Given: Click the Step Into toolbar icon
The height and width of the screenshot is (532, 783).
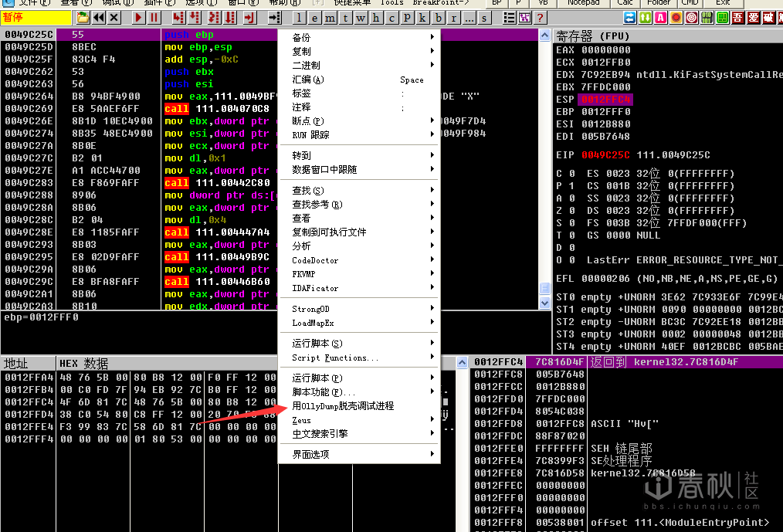Looking at the screenshot, I should (178, 18).
